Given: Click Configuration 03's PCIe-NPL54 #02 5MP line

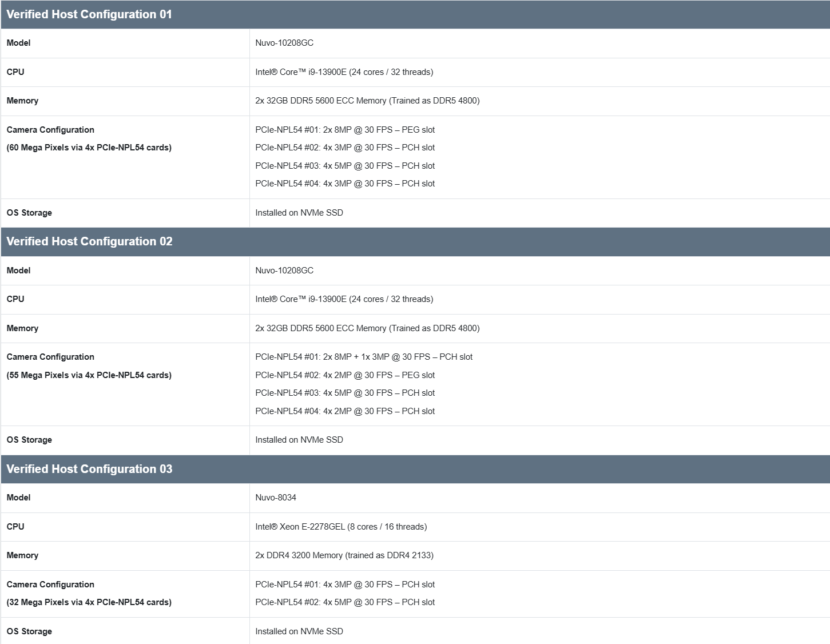Looking at the screenshot, I should [x=345, y=602].
